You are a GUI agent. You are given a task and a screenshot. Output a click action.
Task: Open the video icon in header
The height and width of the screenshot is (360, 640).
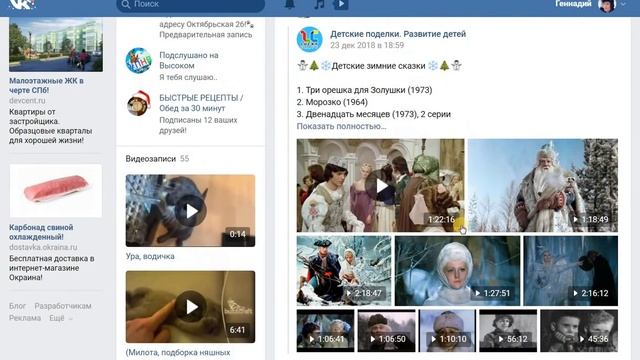click(x=340, y=4)
